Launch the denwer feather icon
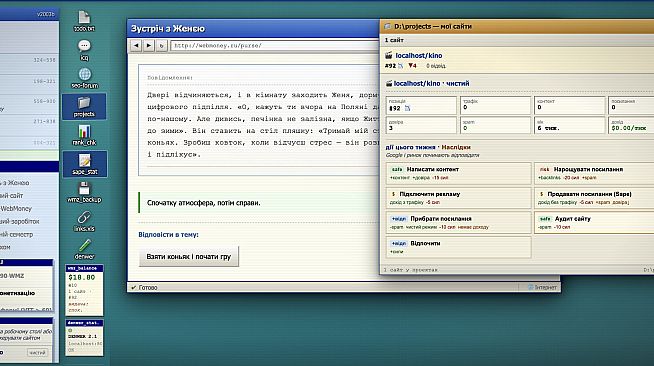This screenshot has height=366, width=654. click(84, 250)
